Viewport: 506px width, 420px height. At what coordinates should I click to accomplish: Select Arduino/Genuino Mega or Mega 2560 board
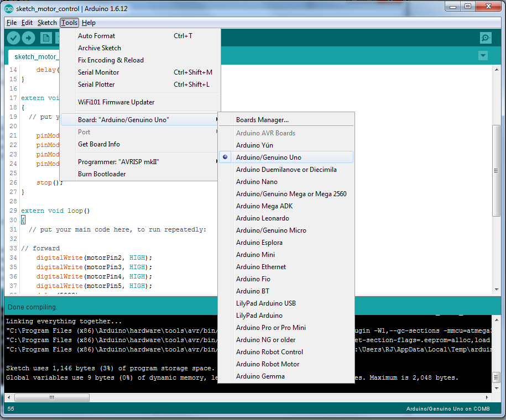coord(291,194)
